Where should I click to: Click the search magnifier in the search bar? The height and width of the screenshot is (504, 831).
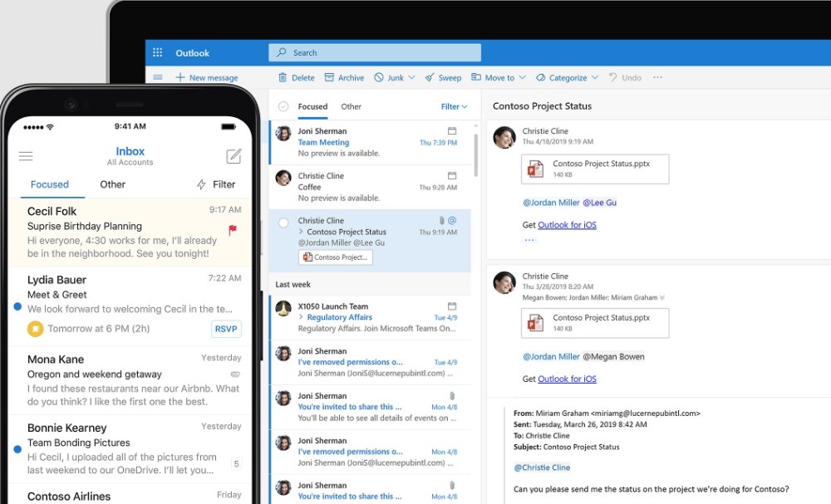click(x=280, y=51)
